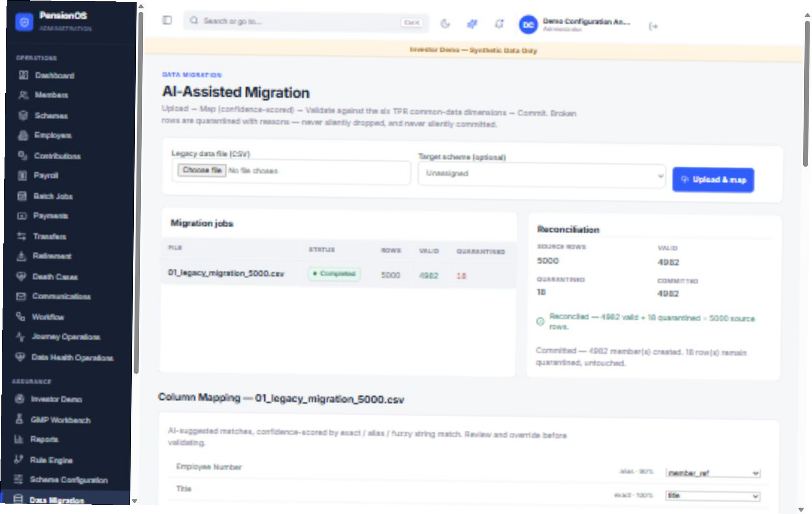This screenshot has height=514, width=812.
Task: Open the Workflow sidebar icon
Action: point(21,317)
